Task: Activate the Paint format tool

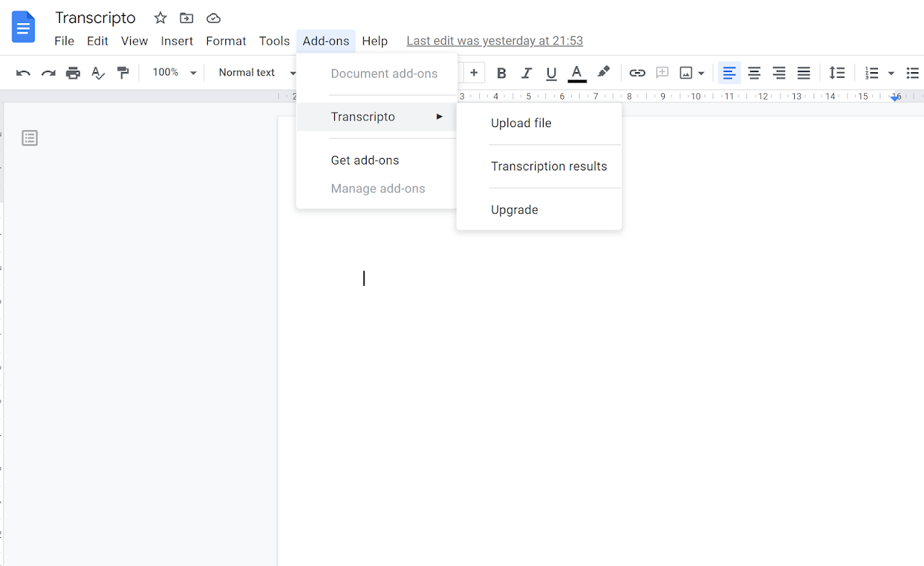Action: tap(123, 73)
